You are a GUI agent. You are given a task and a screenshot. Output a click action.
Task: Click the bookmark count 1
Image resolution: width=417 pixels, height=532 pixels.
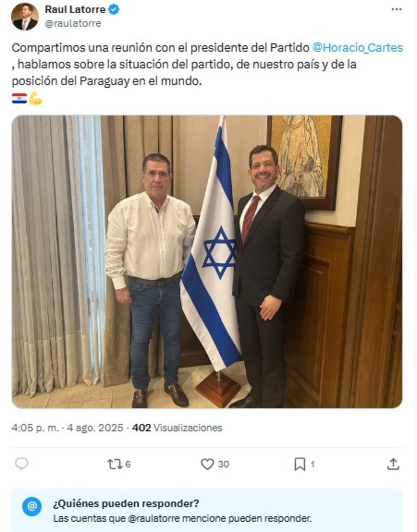click(x=312, y=464)
